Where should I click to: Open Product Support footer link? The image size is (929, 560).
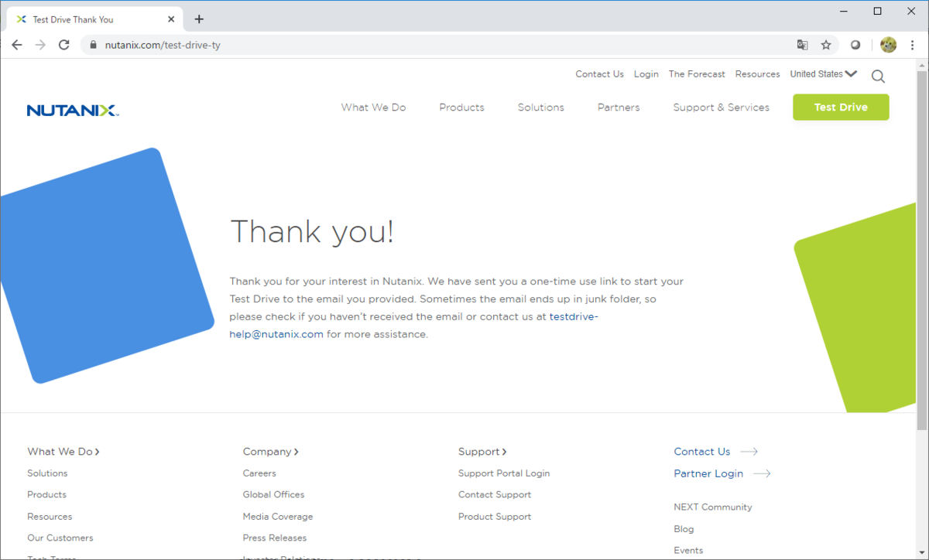click(x=495, y=516)
